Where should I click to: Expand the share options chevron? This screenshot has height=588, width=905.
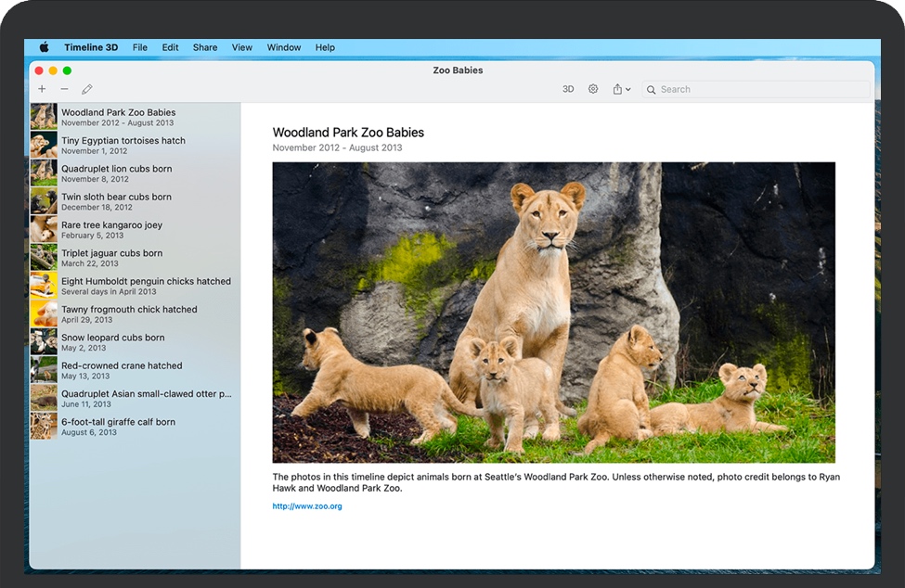coord(628,89)
